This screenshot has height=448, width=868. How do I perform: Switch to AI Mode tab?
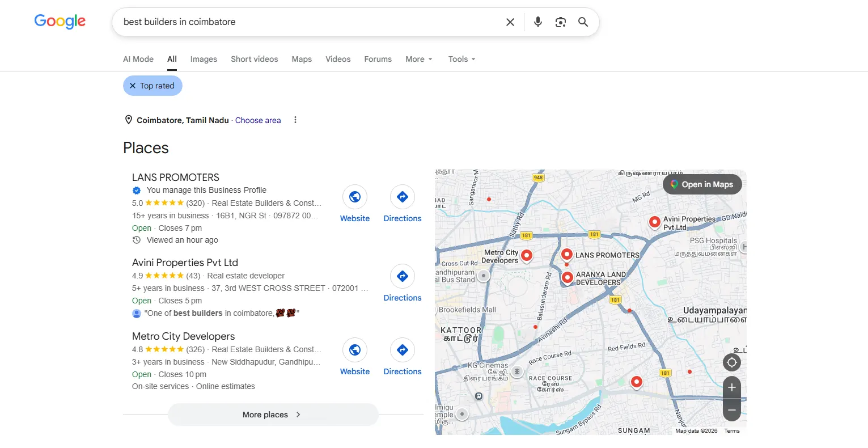[x=138, y=59]
